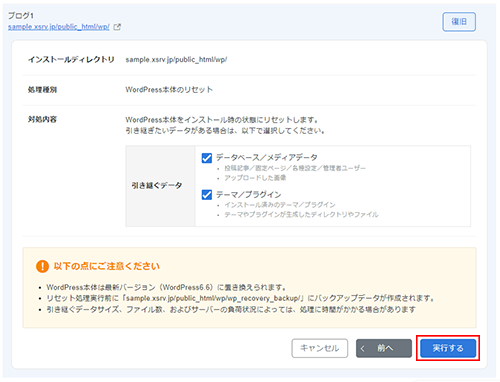500x382 pixels.
Task: Click the 引き継ぎたいデータがある場合は instruction line
Action: [225, 130]
